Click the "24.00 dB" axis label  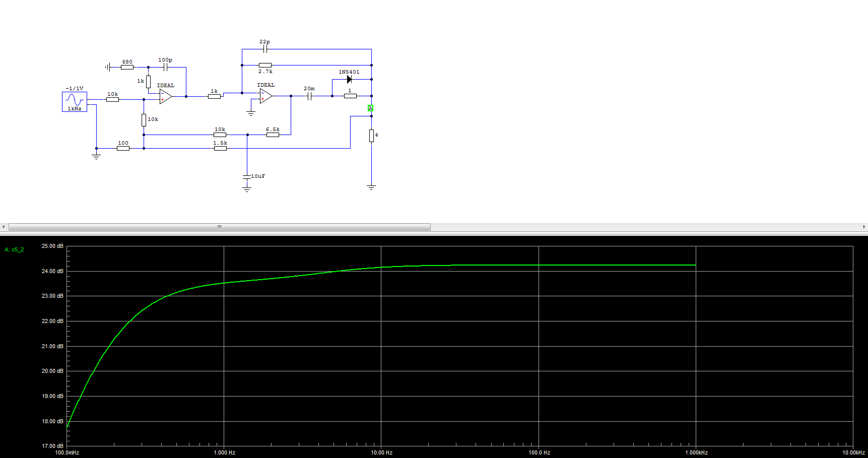52,271
